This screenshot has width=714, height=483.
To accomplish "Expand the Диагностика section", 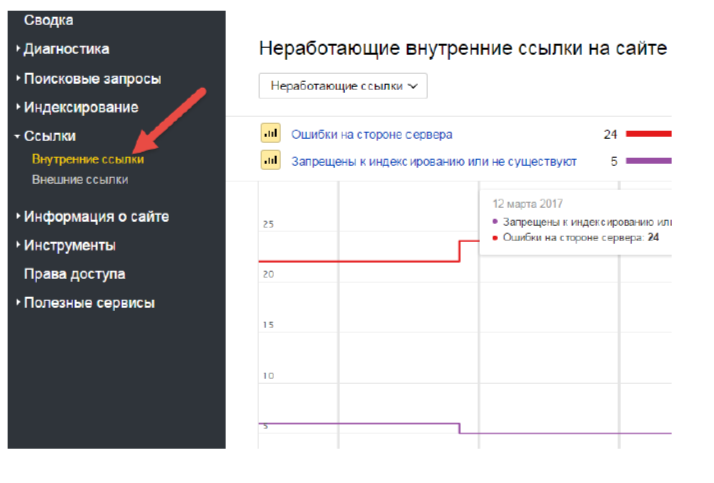I will (x=66, y=49).
